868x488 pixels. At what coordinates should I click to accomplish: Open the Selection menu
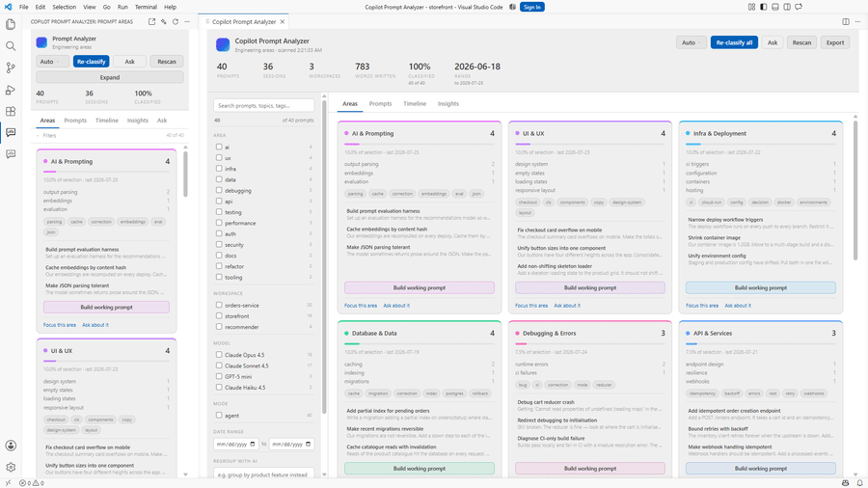point(65,7)
